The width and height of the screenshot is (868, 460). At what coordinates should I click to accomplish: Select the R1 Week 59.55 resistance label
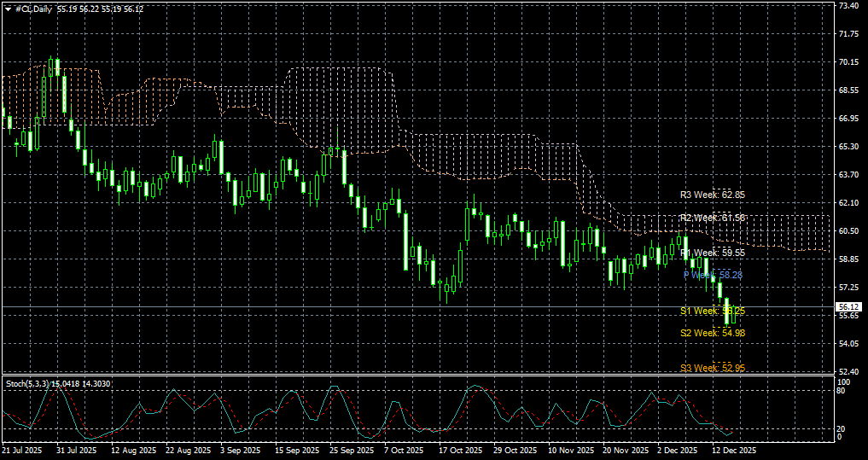tap(713, 253)
